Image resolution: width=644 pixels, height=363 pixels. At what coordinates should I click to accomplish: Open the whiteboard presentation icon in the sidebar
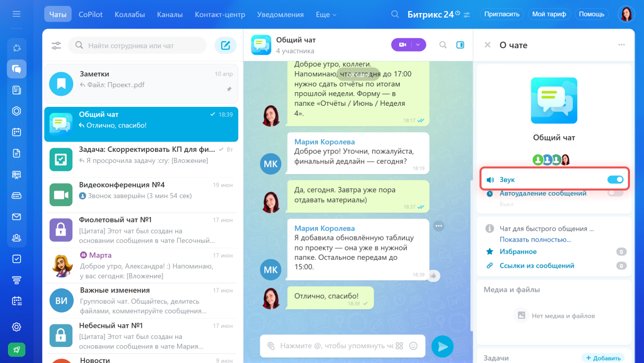[17, 174]
